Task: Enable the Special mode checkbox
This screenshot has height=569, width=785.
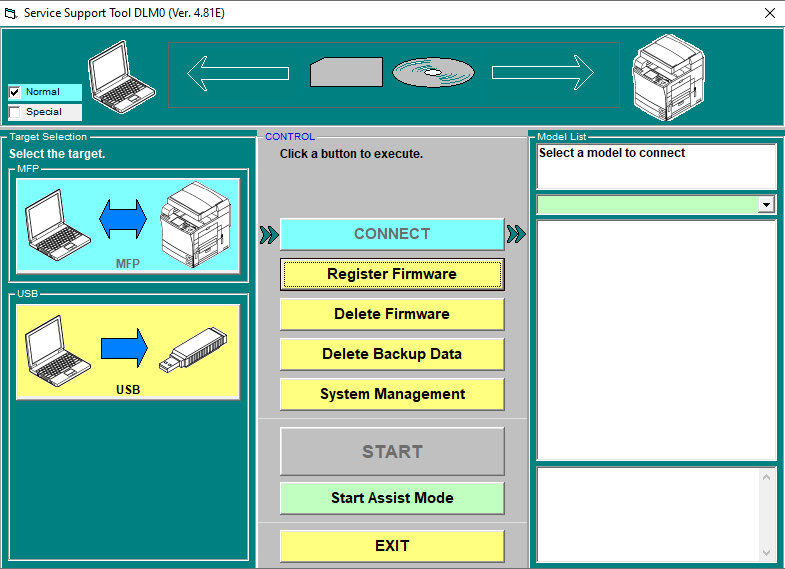Action: pyautogui.click(x=15, y=112)
